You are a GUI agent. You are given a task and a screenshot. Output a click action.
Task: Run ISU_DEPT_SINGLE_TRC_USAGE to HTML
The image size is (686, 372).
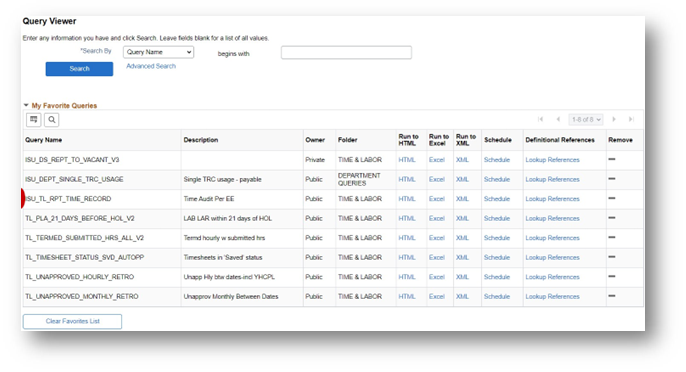pos(406,179)
